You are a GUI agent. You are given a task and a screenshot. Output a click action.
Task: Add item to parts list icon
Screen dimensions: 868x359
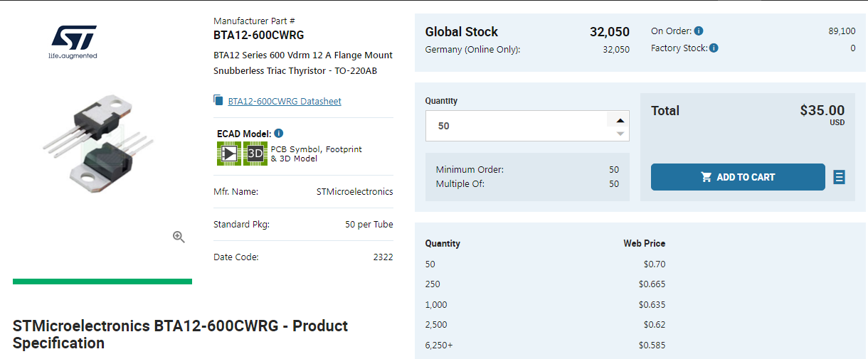click(x=840, y=177)
